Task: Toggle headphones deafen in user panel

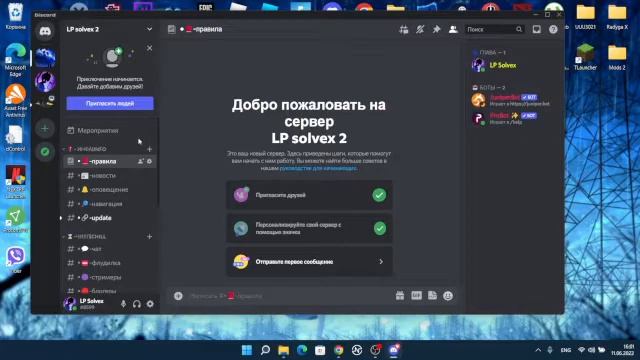Action: pos(137,304)
